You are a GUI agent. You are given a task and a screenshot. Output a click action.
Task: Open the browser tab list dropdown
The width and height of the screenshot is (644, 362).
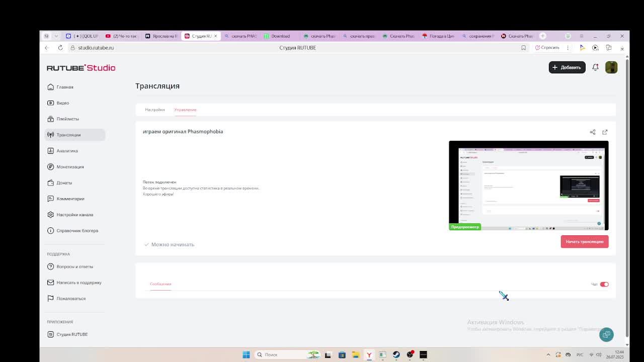[x=56, y=36]
